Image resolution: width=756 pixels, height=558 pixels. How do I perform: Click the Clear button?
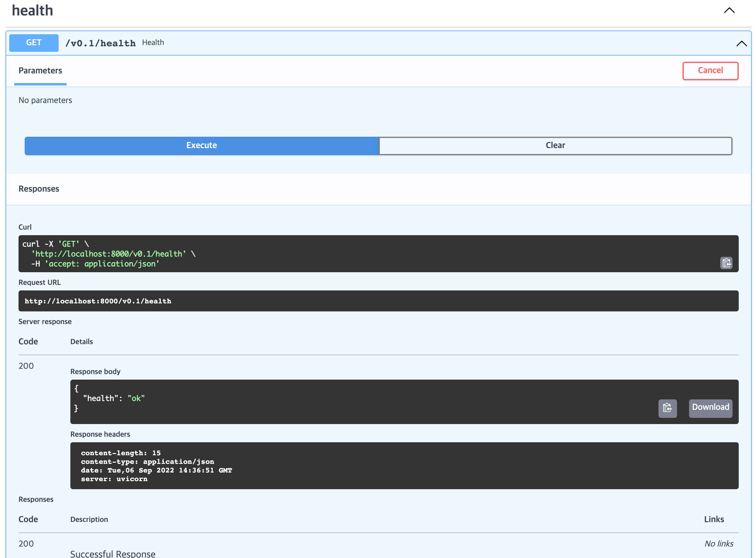[555, 146]
